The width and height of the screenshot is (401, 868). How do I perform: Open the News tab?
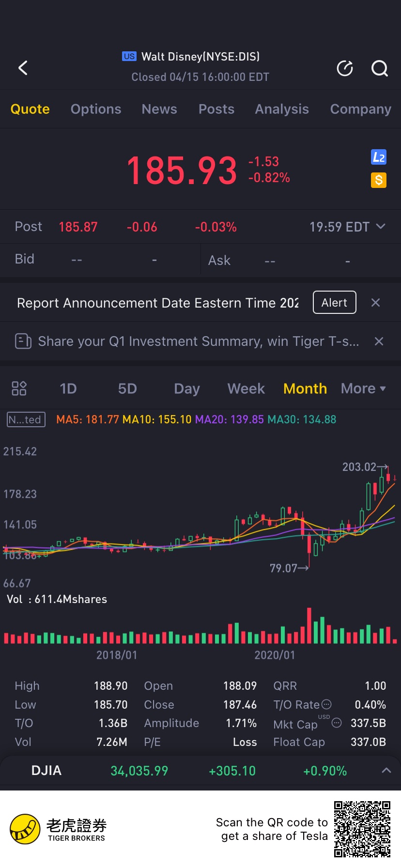coord(159,109)
